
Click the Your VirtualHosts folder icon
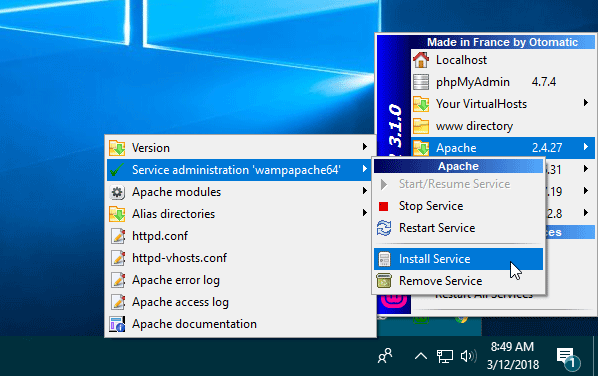coord(421,104)
